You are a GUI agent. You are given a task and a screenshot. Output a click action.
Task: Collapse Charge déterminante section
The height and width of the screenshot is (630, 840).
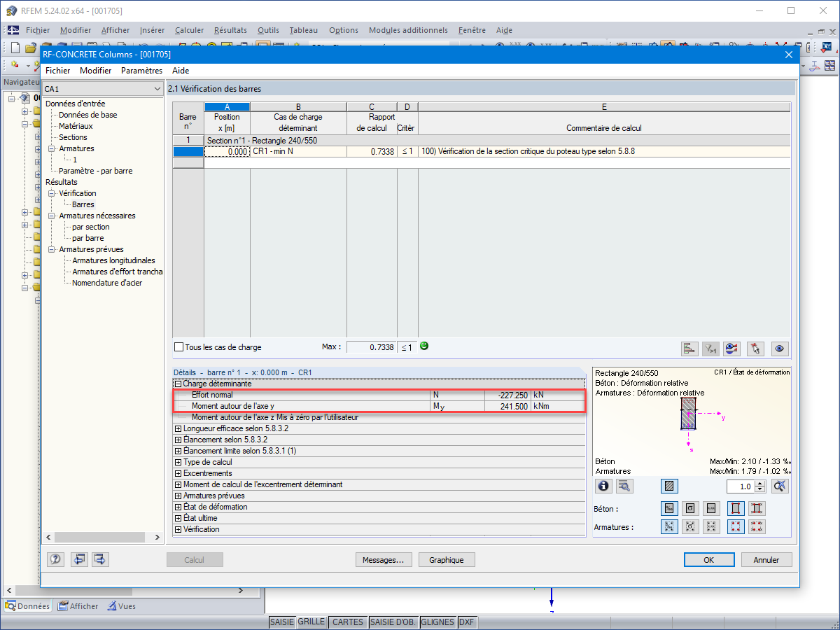click(178, 384)
